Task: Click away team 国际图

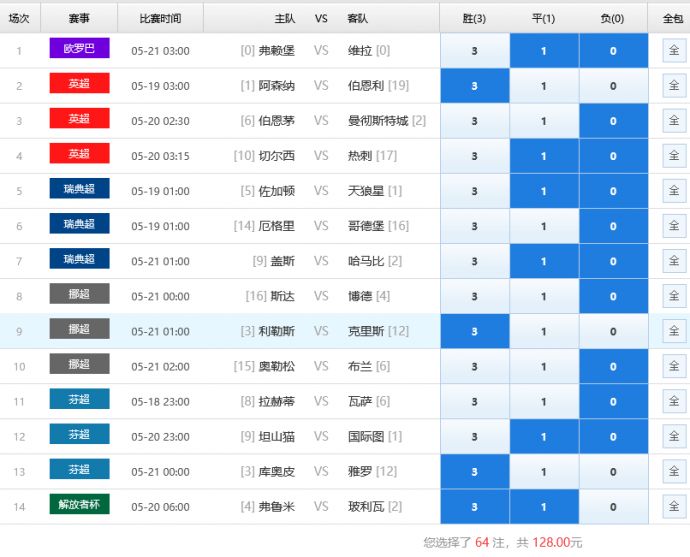Action: (x=366, y=437)
